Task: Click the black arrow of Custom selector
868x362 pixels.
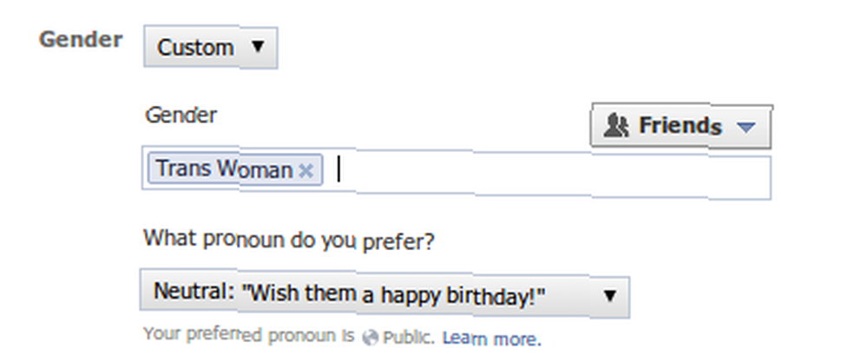Action: point(258,47)
